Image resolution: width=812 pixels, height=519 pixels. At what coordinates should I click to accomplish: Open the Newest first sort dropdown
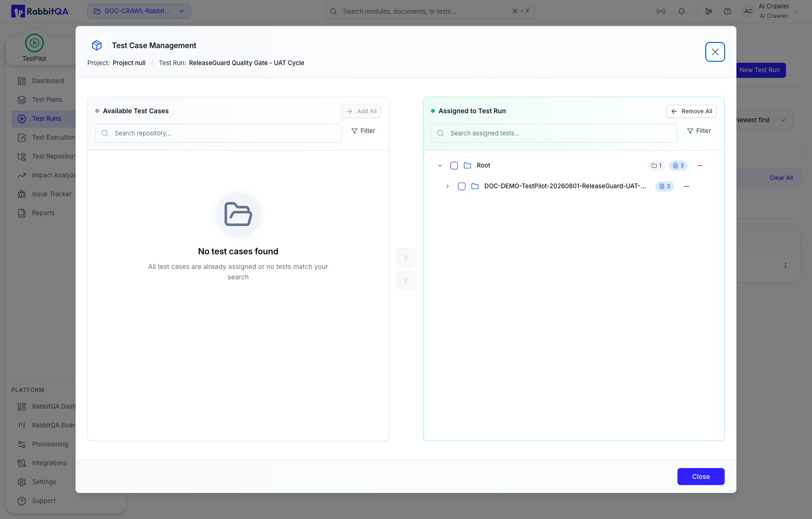click(x=761, y=120)
